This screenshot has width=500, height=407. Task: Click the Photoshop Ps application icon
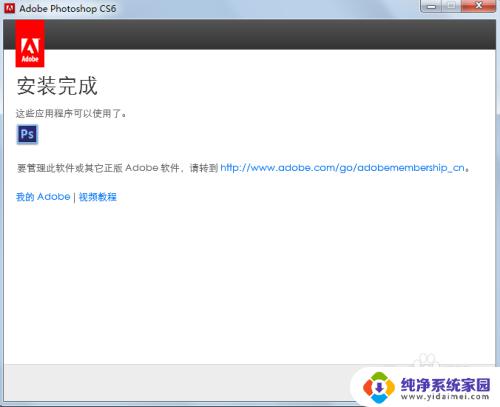(x=27, y=134)
